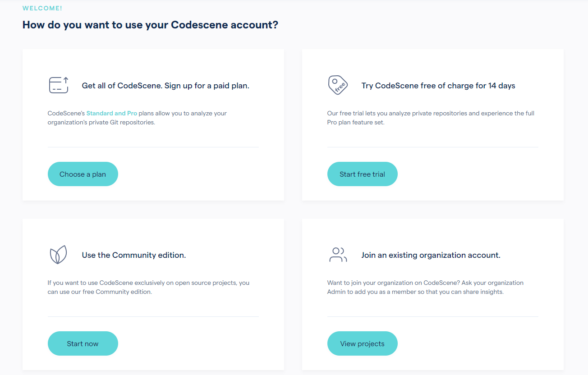Select the 'Try CodeScene free of charge' title
588x375 pixels.
click(438, 86)
